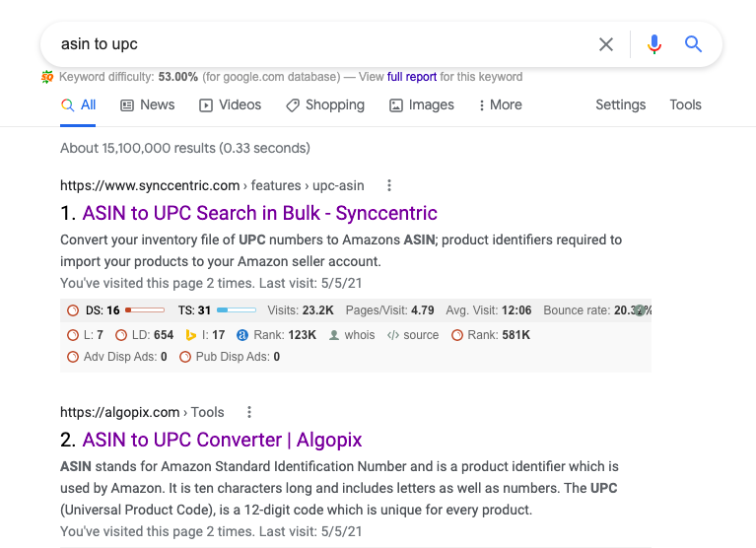Screen dimensions: 756x548
Task: Open the three-dot menu for the Algopix result
Action: [x=249, y=412]
